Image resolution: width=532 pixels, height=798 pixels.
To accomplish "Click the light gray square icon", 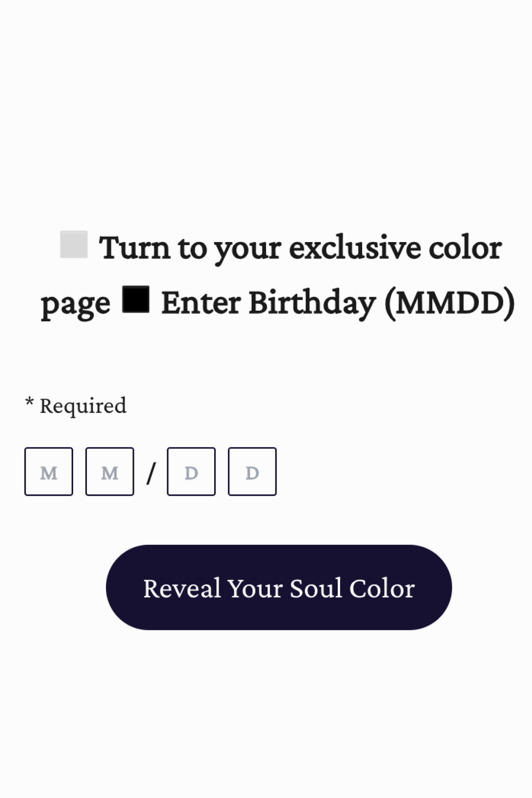I will [74, 244].
